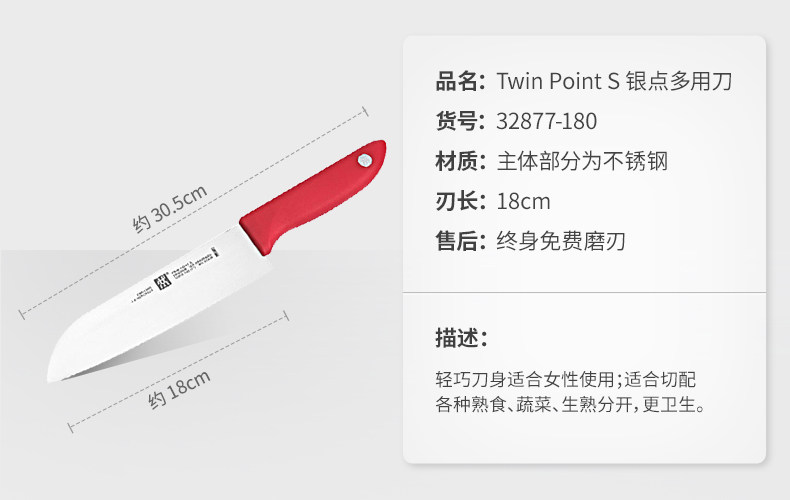
Task: Click the "刃长:" field label
Action: click(461, 201)
